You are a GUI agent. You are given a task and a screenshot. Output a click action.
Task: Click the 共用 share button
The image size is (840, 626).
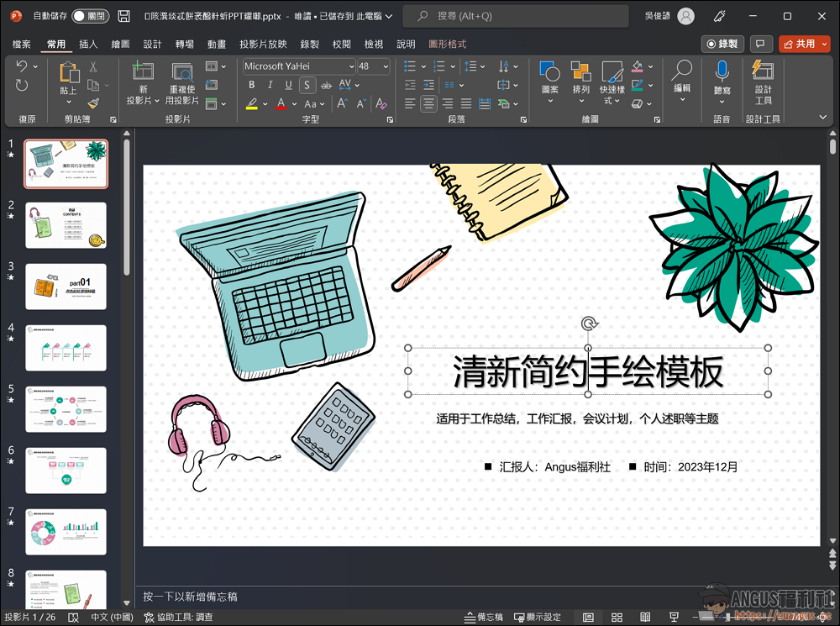tap(800, 44)
